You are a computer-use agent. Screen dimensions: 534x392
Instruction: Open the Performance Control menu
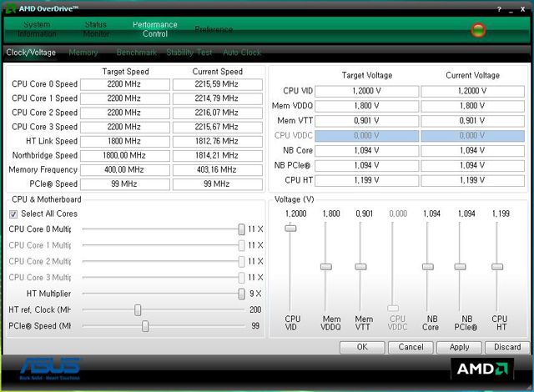(155, 29)
